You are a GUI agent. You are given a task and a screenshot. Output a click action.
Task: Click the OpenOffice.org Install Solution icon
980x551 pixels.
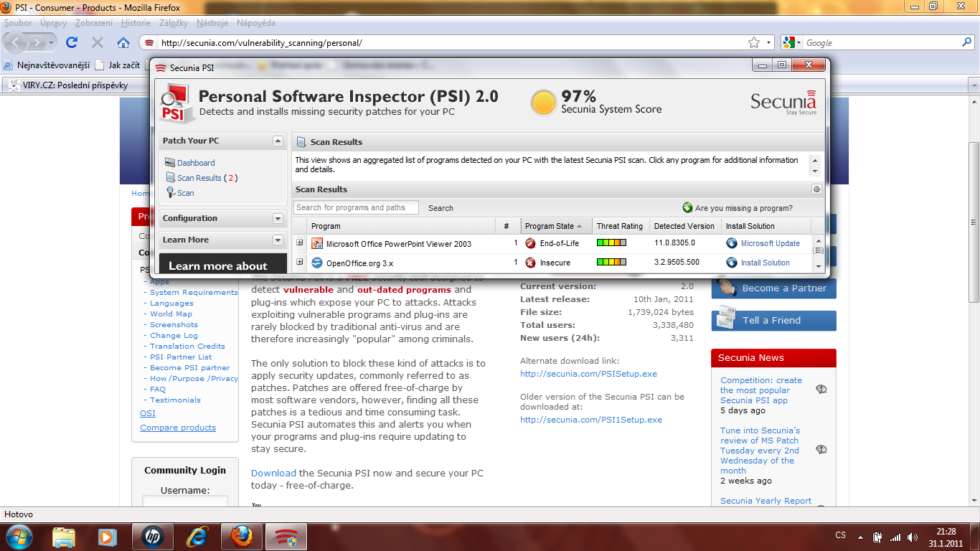[732, 263]
